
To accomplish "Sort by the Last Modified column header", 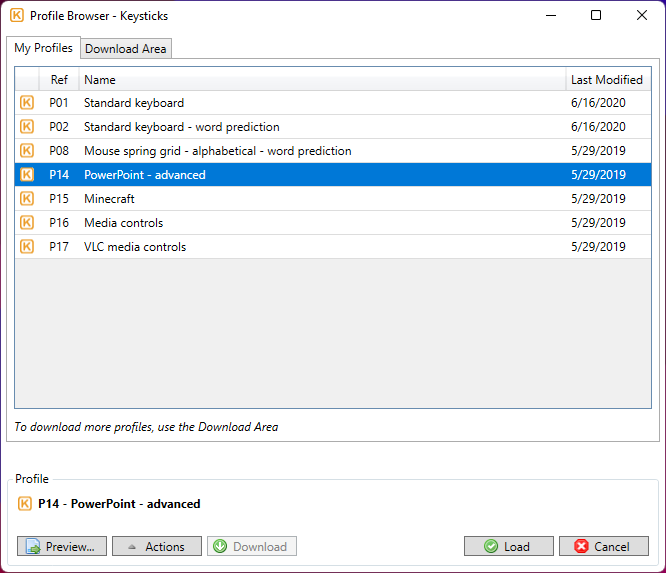I will click(608, 80).
